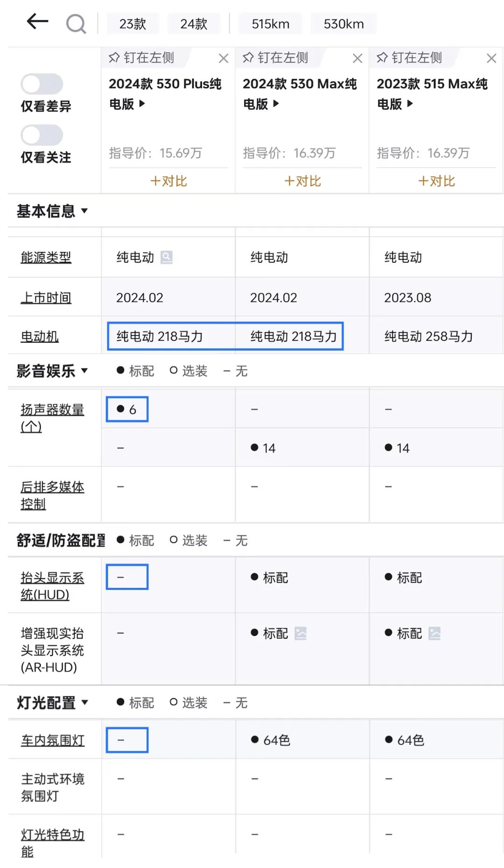Remove the 2024款 530 Plus column
504x868 pixels.
[x=224, y=58]
